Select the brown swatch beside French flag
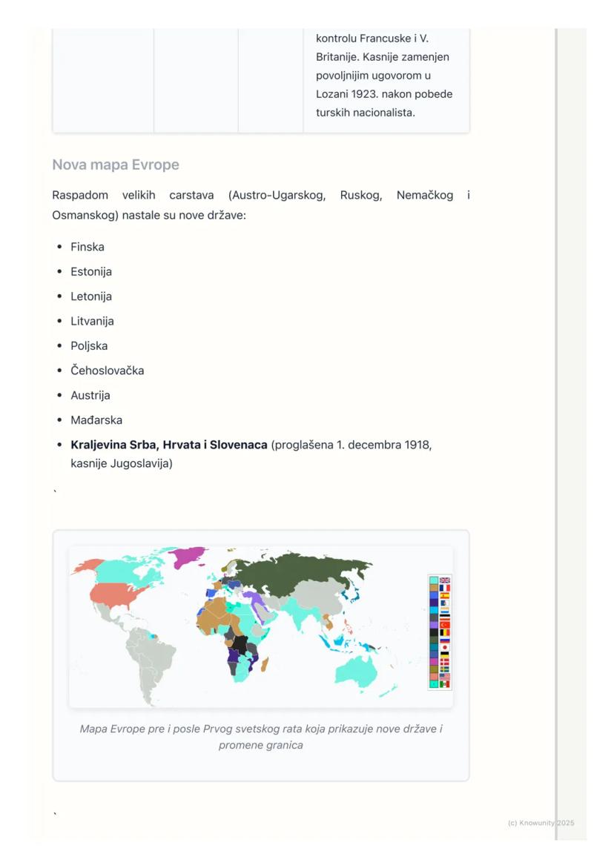Screen dimensions: 614x868 coord(434,588)
